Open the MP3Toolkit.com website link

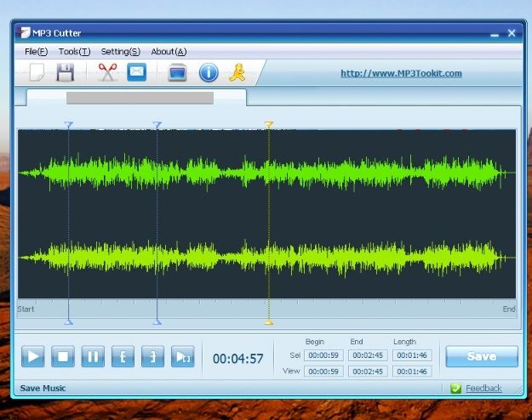click(x=401, y=73)
